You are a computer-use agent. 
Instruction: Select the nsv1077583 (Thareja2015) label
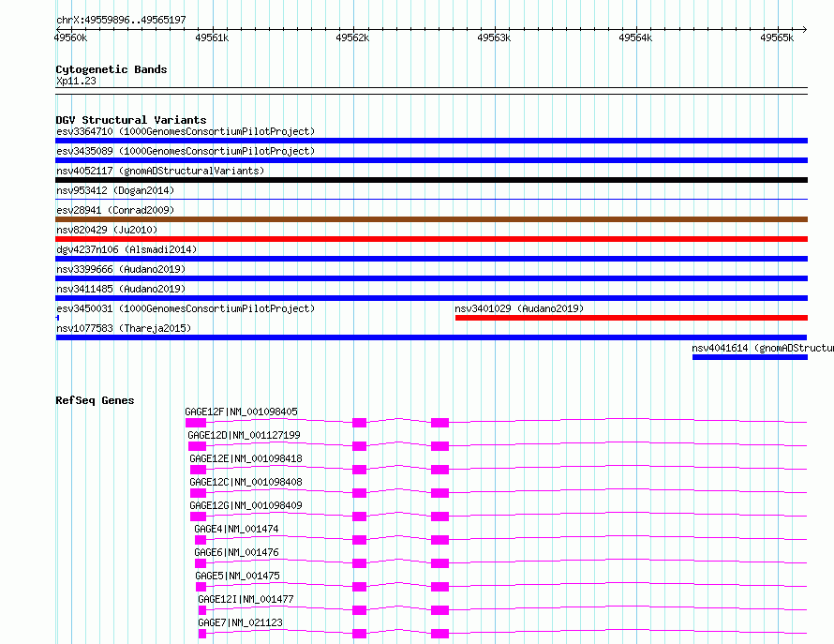click(124, 328)
